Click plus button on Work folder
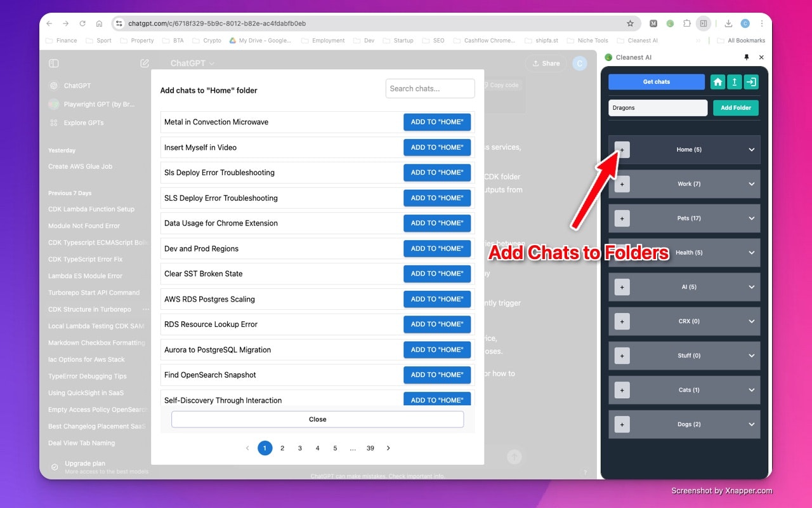 pos(622,184)
